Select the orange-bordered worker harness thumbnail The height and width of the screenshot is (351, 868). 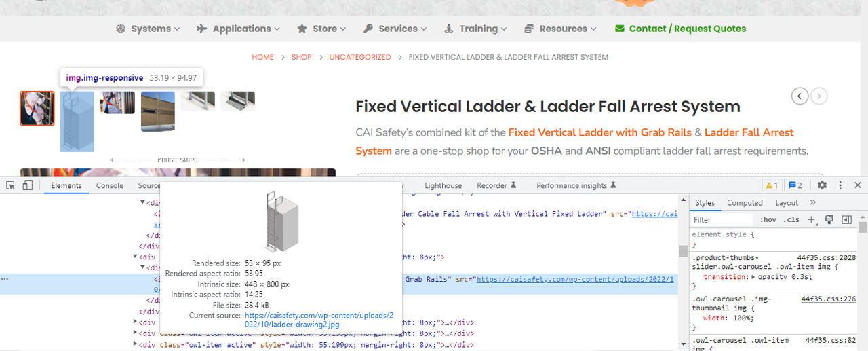[37, 109]
